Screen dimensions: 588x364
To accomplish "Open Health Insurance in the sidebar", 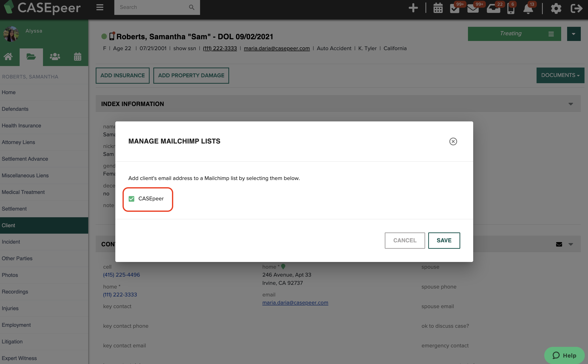I will pos(44,126).
